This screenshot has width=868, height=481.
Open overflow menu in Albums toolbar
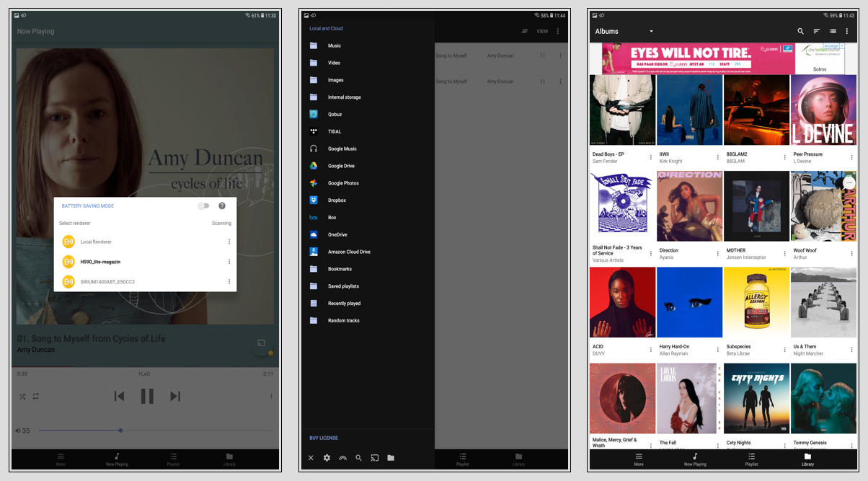(x=847, y=32)
